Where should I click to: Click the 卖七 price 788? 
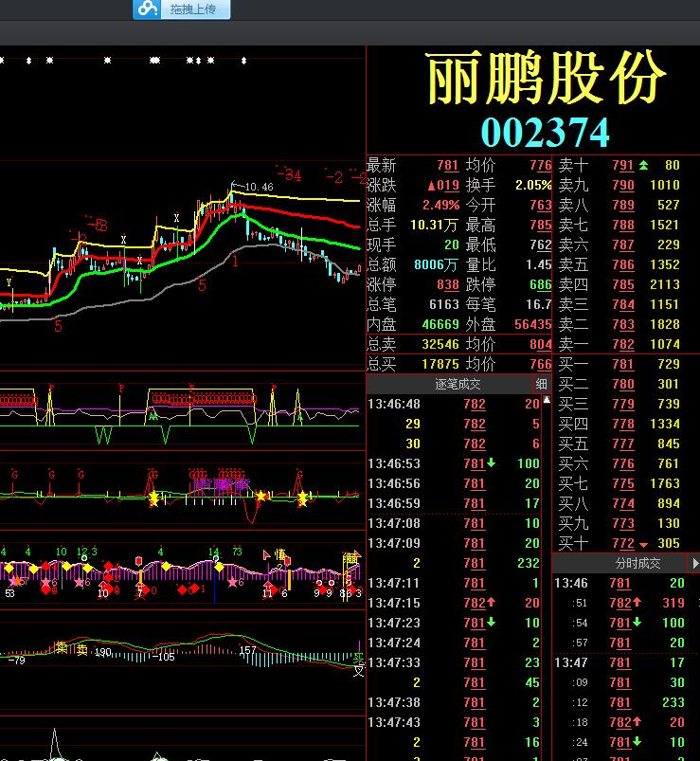tap(623, 225)
